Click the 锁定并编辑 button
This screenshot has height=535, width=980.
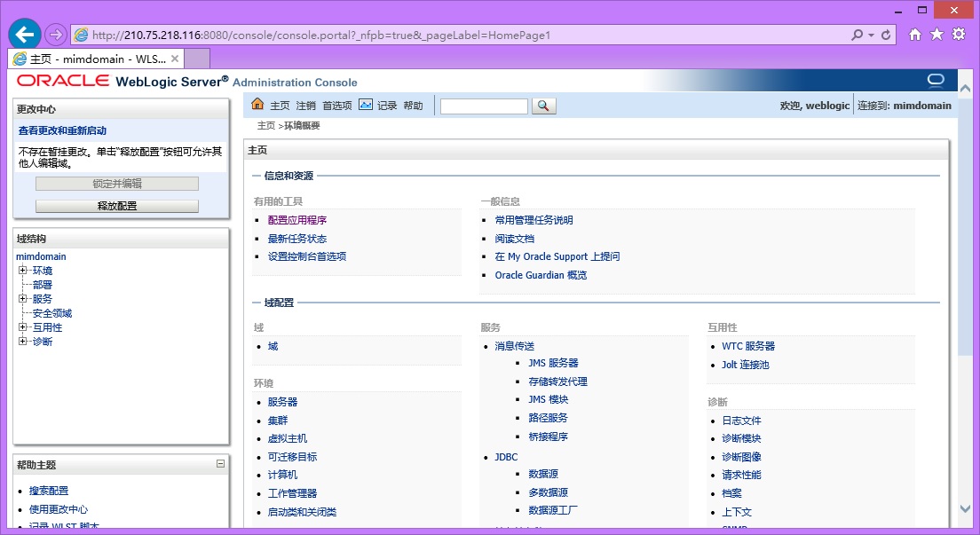point(117,183)
